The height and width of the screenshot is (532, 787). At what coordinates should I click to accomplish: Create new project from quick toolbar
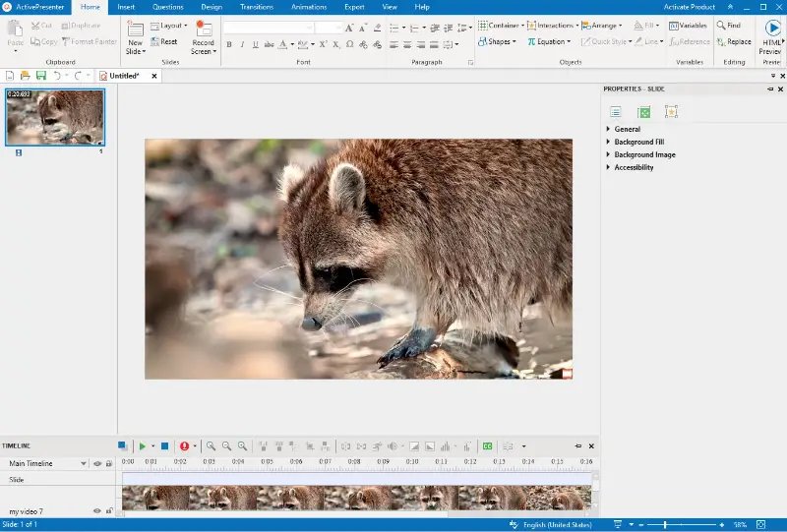pyautogui.click(x=10, y=76)
